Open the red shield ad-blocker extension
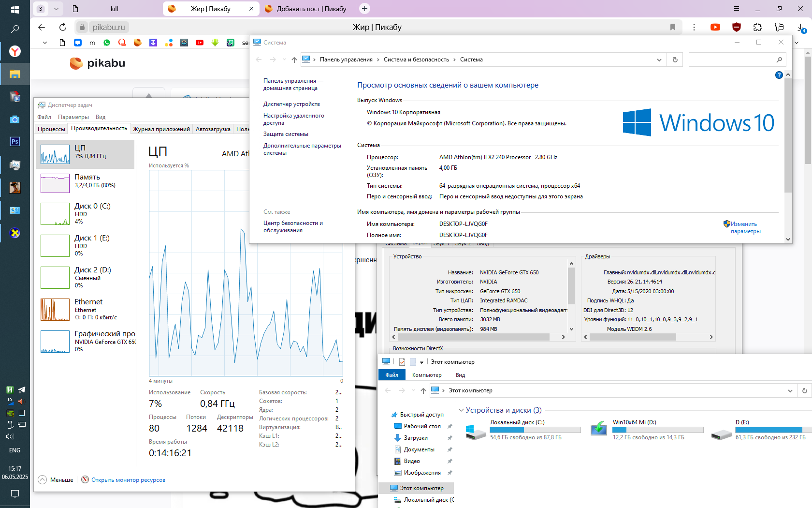The width and height of the screenshot is (812, 508). [x=737, y=27]
